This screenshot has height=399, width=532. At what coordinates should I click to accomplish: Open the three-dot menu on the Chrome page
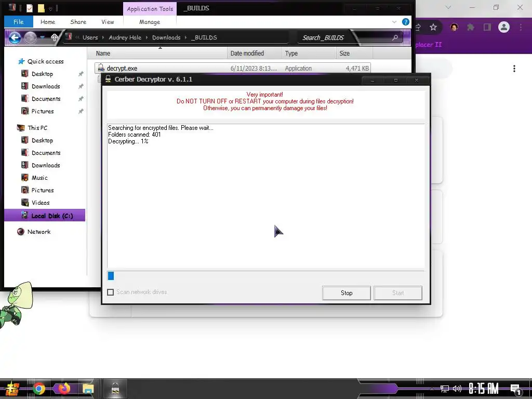514,69
